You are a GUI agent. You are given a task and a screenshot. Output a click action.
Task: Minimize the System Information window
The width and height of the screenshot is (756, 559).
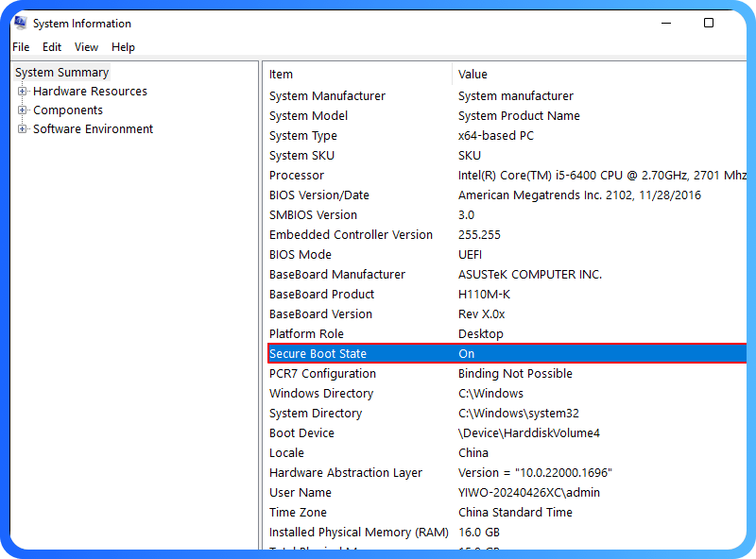click(x=666, y=23)
